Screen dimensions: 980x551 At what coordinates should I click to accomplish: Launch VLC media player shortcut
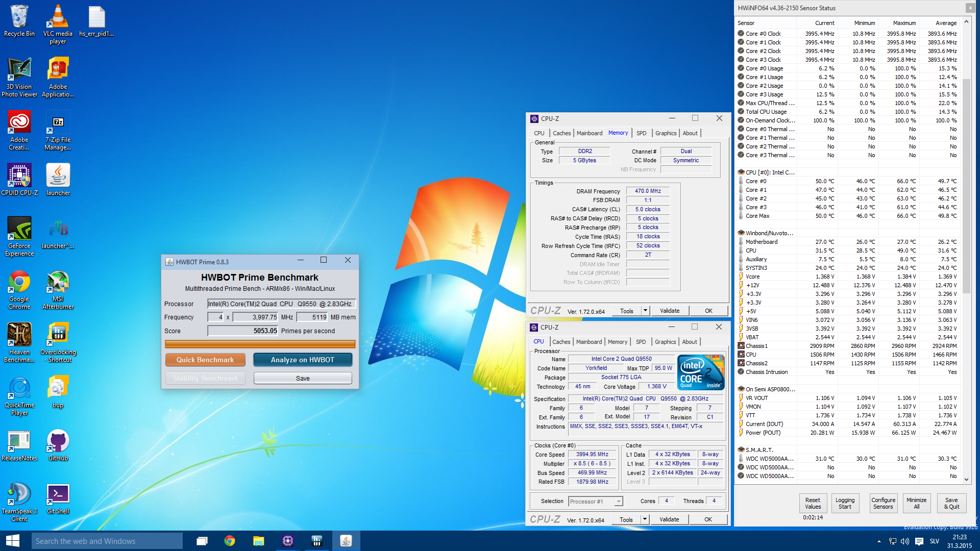click(x=58, y=24)
